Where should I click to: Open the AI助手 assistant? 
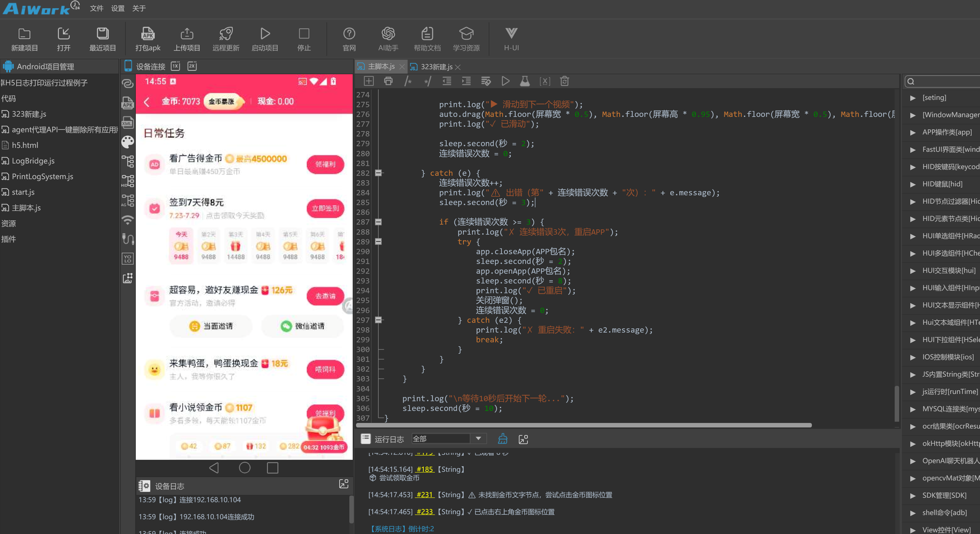pyautogui.click(x=388, y=39)
